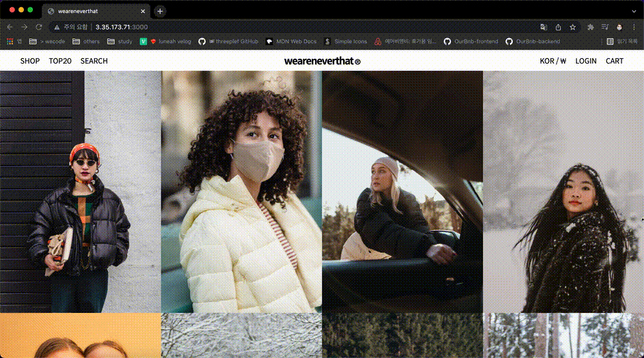Open Chrome's three-dot menu

pos(634,27)
